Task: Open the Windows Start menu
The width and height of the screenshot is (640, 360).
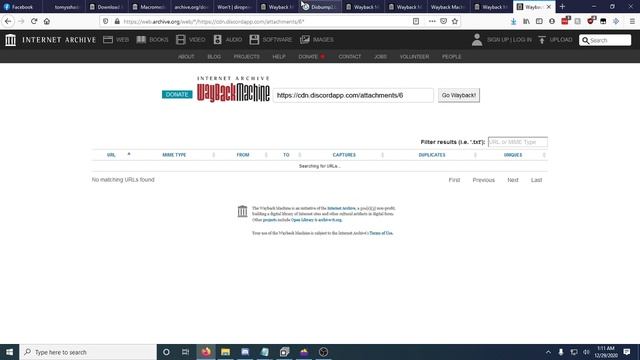Action: [x=9, y=352]
